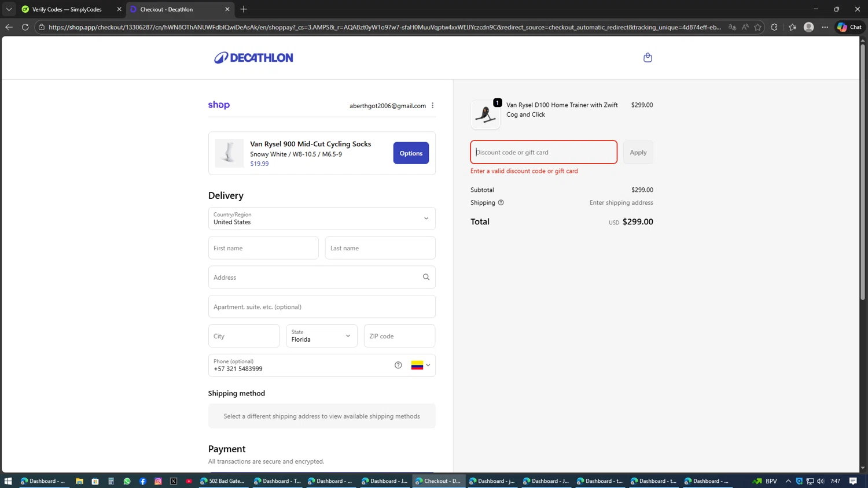The width and height of the screenshot is (868, 488).
Task: Go back with browser back arrow
Action: (9, 27)
